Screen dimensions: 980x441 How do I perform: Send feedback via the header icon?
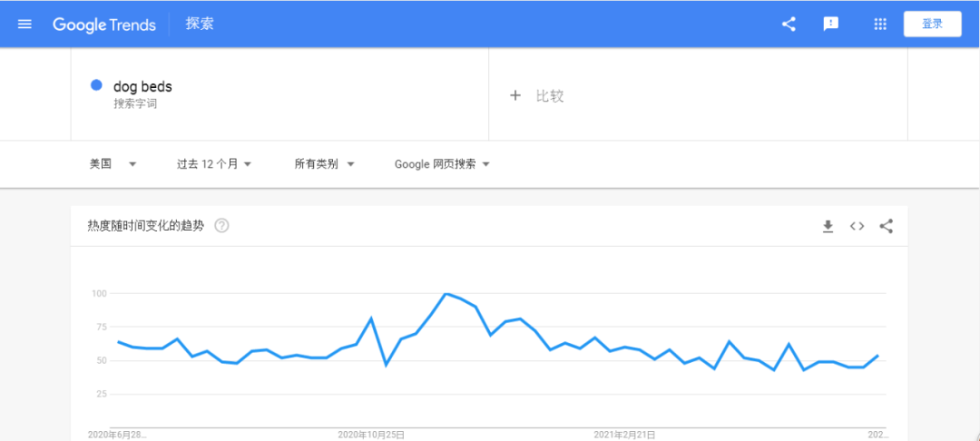point(830,24)
